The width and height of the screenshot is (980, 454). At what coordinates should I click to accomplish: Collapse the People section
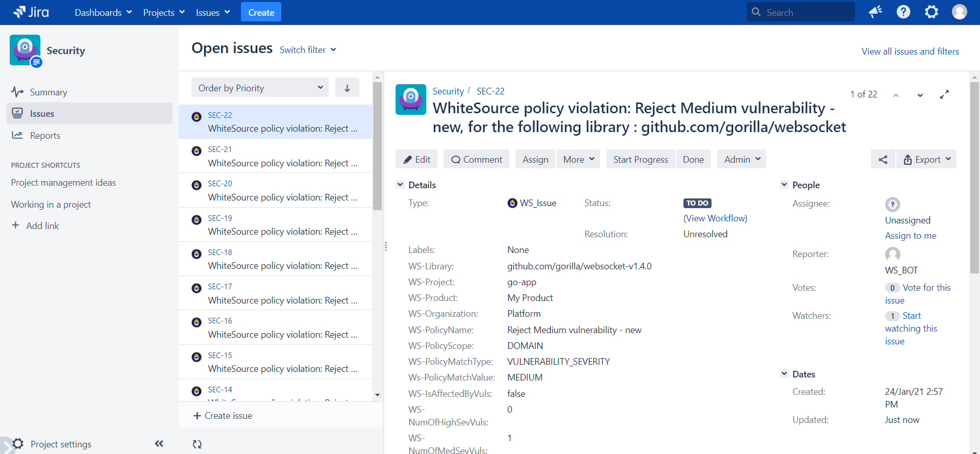pos(784,185)
